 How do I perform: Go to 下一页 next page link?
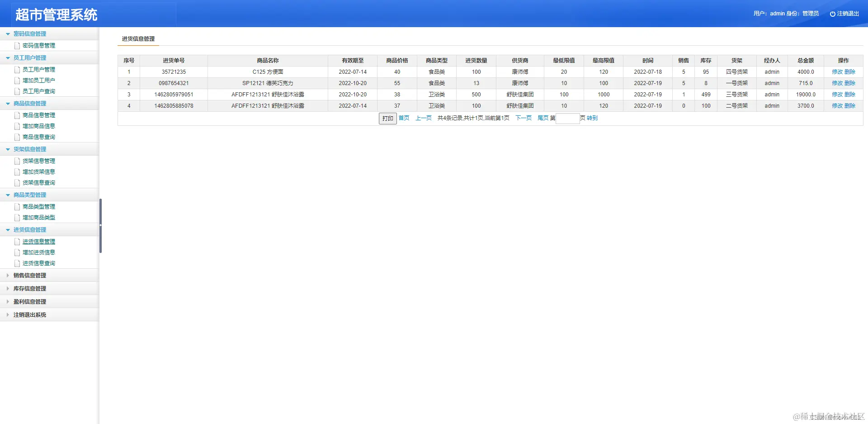(x=524, y=118)
